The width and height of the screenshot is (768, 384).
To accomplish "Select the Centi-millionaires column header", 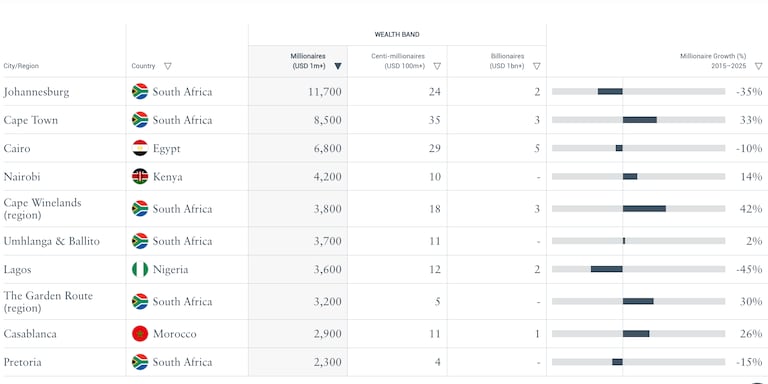I will pos(397,61).
